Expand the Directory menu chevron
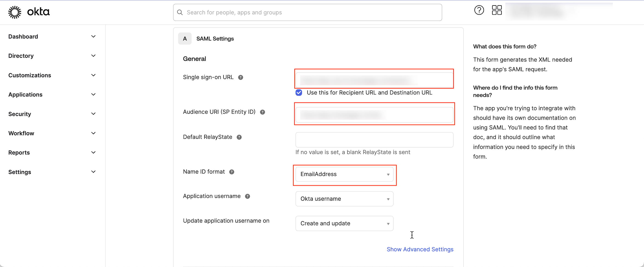 point(93,56)
